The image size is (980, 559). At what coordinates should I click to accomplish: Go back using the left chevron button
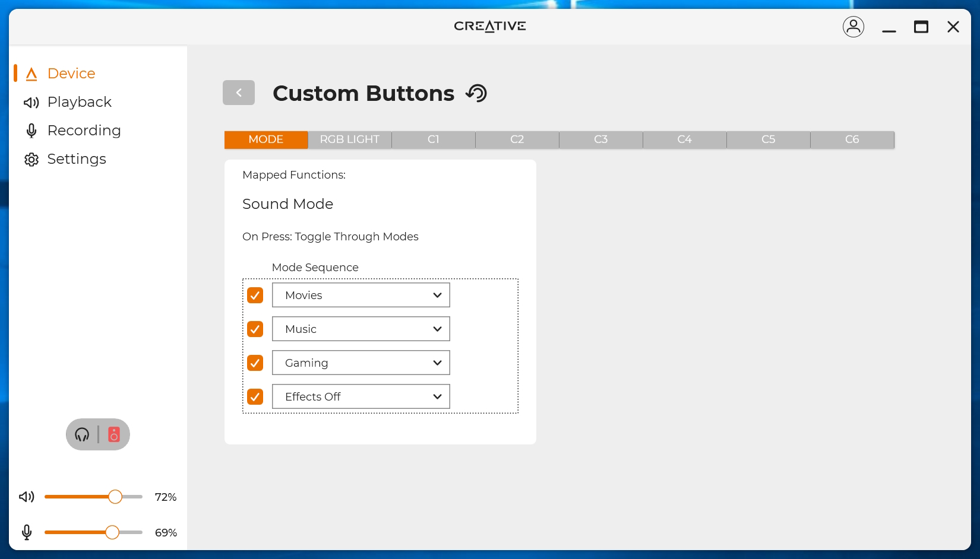(x=239, y=93)
